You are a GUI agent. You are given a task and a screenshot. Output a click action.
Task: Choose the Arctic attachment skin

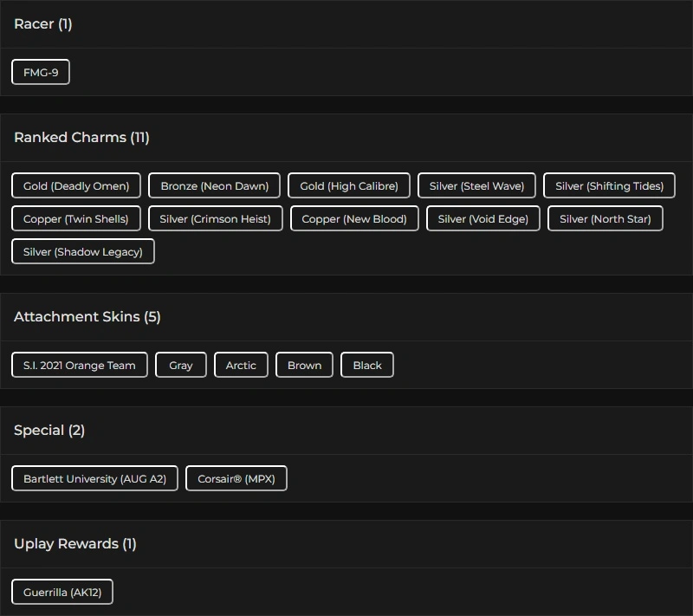[x=241, y=366]
